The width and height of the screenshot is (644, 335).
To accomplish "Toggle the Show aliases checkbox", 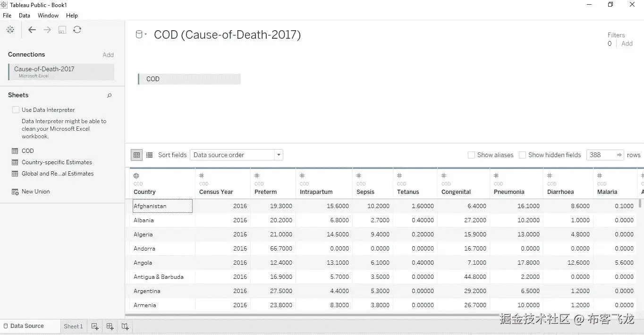I will (x=471, y=155).
